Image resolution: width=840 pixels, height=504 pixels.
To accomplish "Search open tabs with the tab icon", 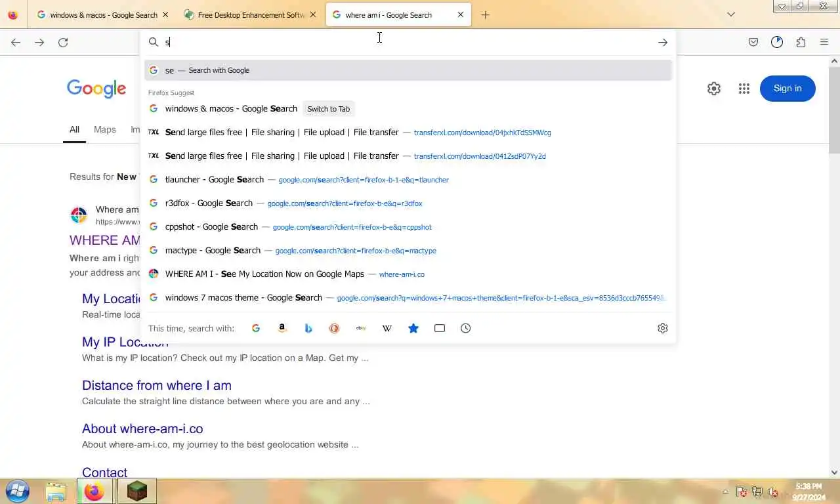I will (x=440, y=328).
